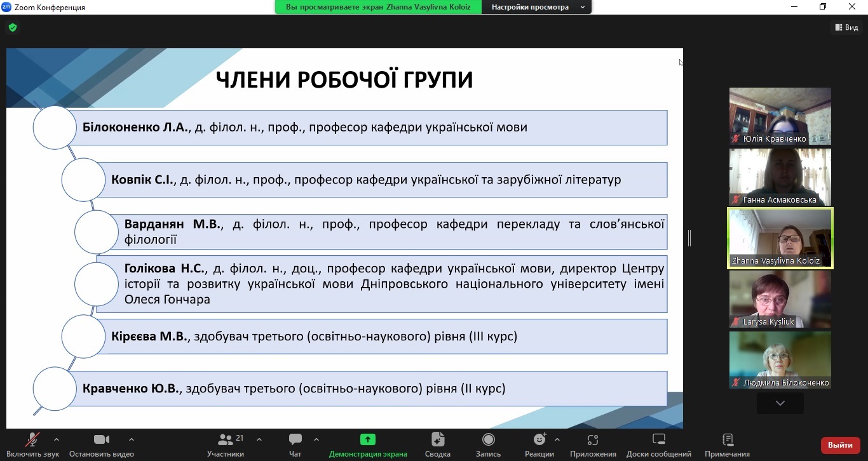This screenshot has width=868, height=461.
Task: Click the green security shield icon
Action: coord(12,27)
